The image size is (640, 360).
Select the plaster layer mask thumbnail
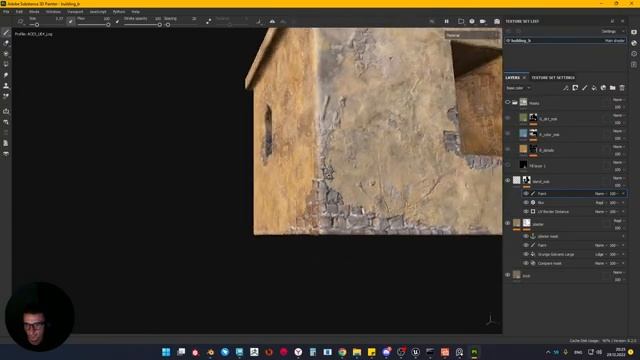point(527,223)
